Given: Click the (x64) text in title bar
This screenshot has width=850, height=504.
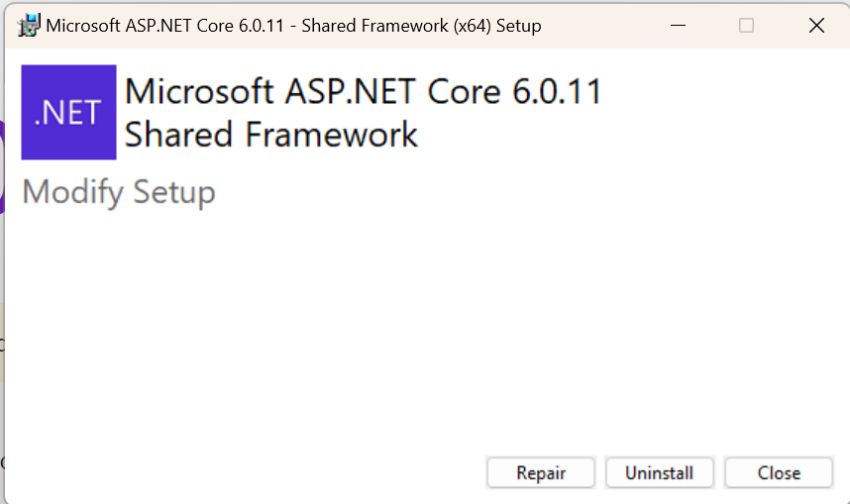Looking at the screenshot, I should (473, 26).
